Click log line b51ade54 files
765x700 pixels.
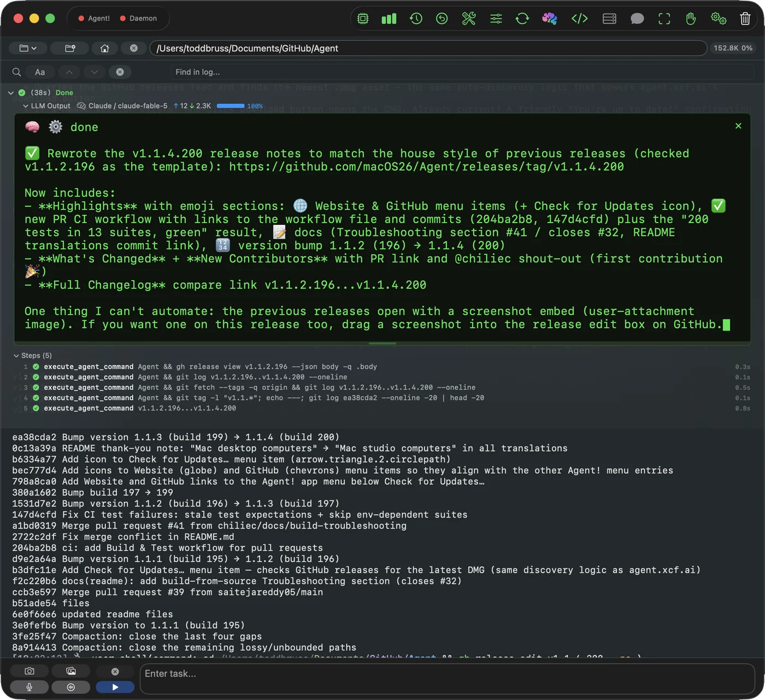pos(51,603)
